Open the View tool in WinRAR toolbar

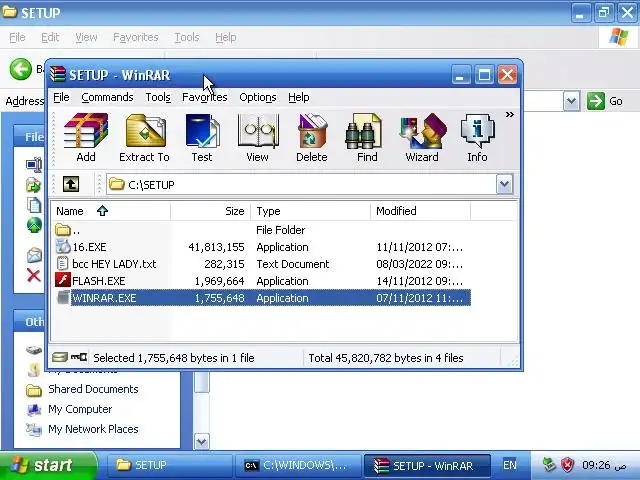[258, 138]
